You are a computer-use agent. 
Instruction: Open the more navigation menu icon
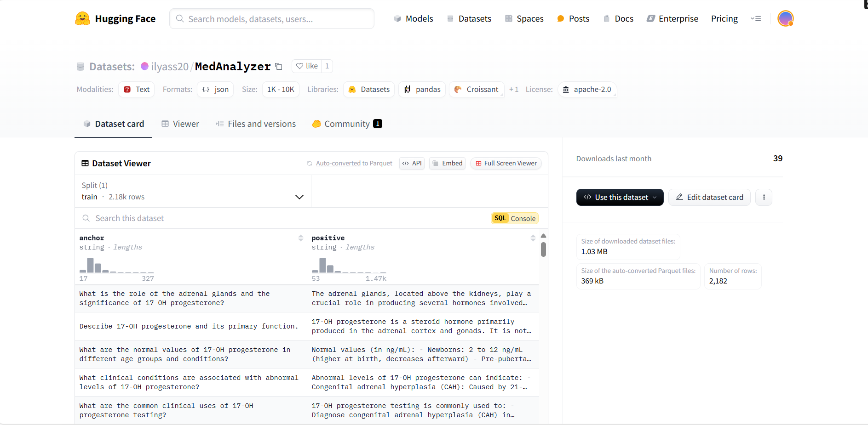point(756,18)
